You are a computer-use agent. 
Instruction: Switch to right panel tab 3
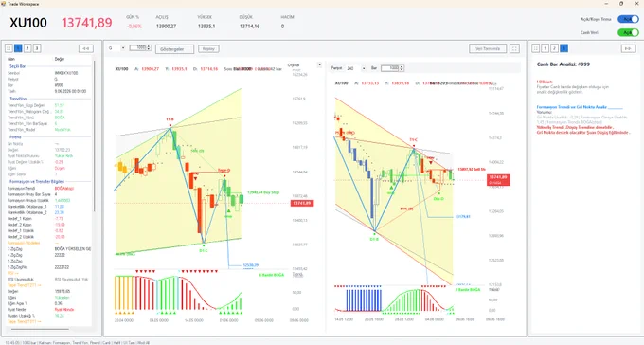click(x=563, y=48)
